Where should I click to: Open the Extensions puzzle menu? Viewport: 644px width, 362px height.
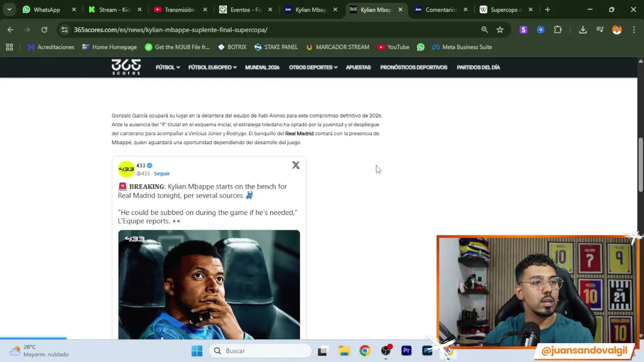pyautogui.click(x=557, y=30)
